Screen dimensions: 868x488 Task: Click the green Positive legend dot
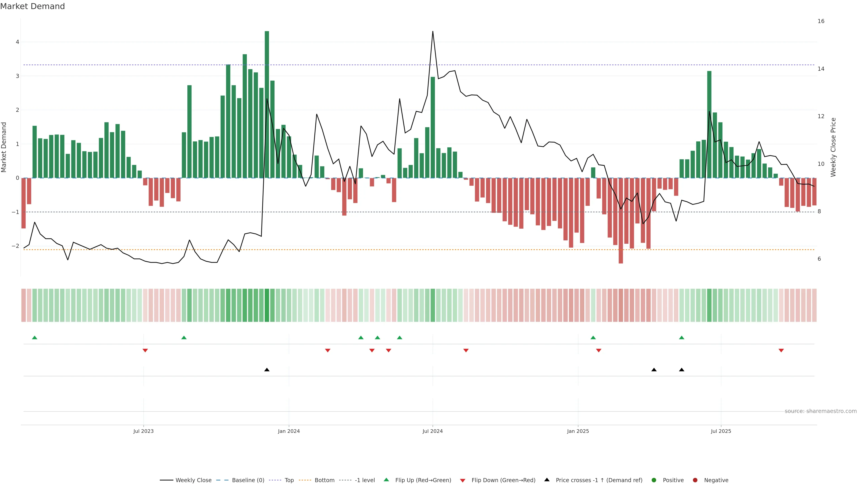click(654, 480)
